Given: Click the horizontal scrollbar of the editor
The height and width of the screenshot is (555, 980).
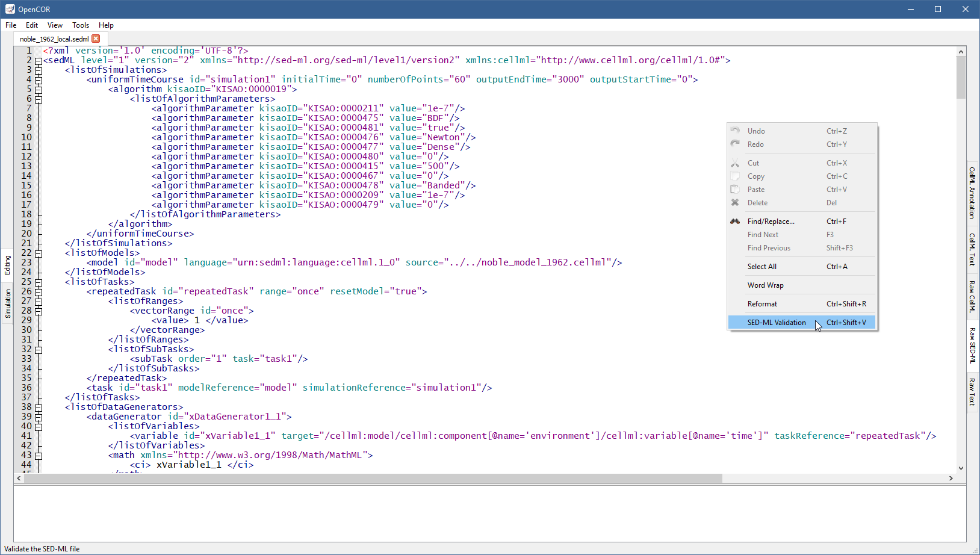Looking at the screenshot, I should click(373, 479).
